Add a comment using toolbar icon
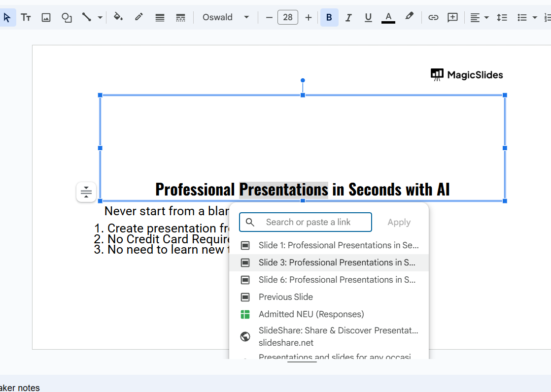The width and height of the screenshot is (551, 392). coord(452,18)
